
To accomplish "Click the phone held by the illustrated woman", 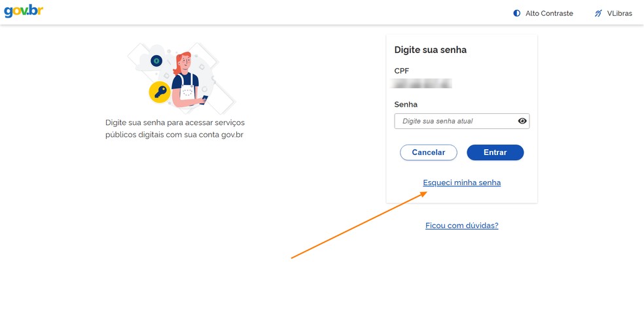I will coord(205,99).
